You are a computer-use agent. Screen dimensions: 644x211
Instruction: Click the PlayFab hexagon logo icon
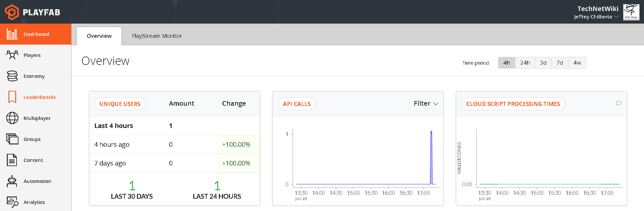point(12,12)
